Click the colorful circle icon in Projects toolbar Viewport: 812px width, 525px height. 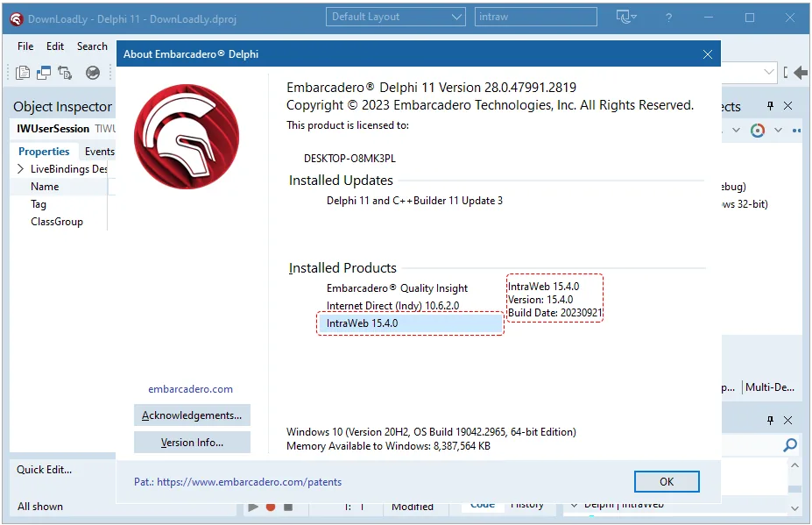pos(757,130)
